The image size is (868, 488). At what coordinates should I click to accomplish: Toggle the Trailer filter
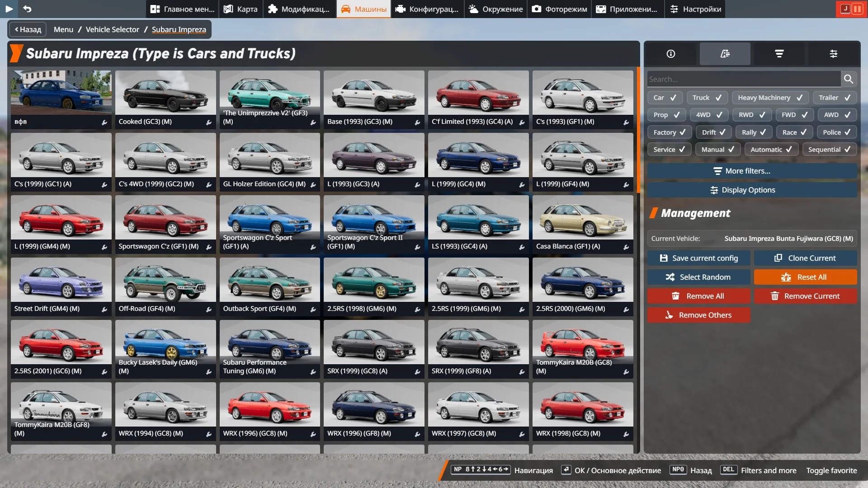835,98
